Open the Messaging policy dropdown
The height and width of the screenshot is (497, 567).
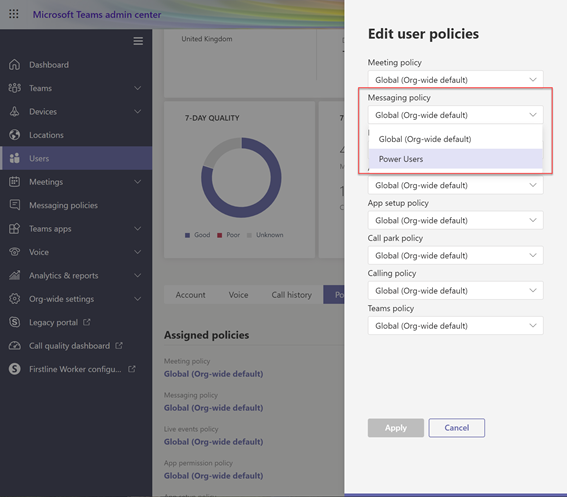pyautogui.click(x=455, y=115)
